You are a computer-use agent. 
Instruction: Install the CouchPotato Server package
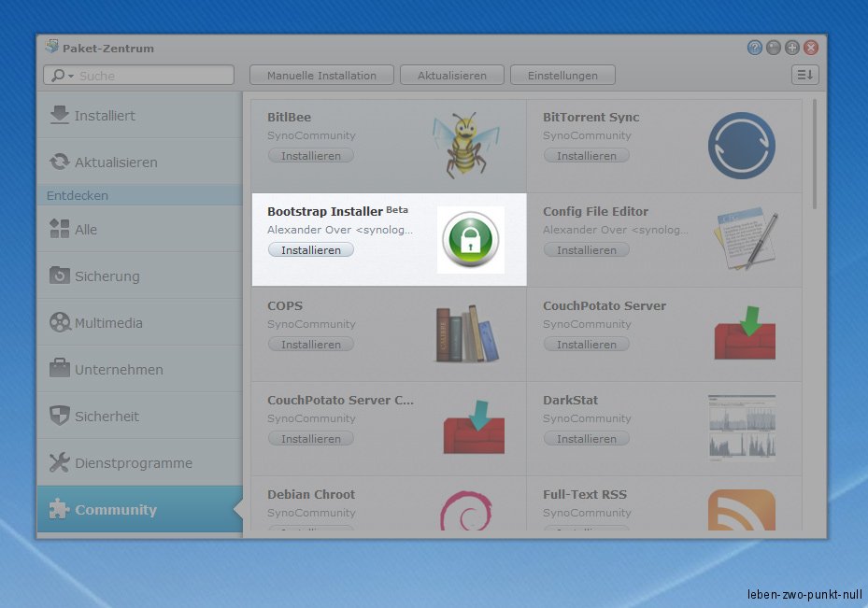586,344
